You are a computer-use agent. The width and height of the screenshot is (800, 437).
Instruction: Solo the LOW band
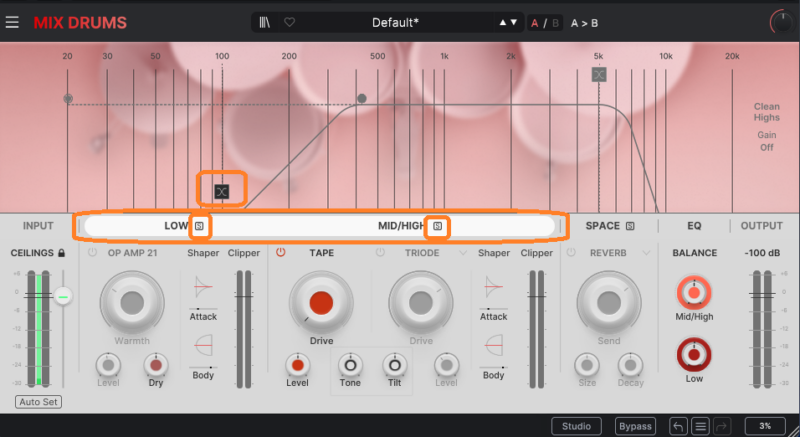(x=199, y=227)
